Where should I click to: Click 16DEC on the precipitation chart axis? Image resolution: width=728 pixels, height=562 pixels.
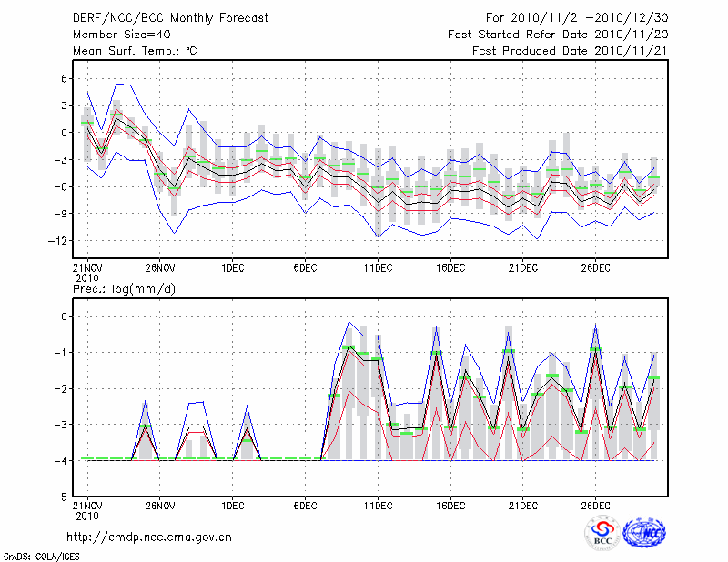(450, 507)
